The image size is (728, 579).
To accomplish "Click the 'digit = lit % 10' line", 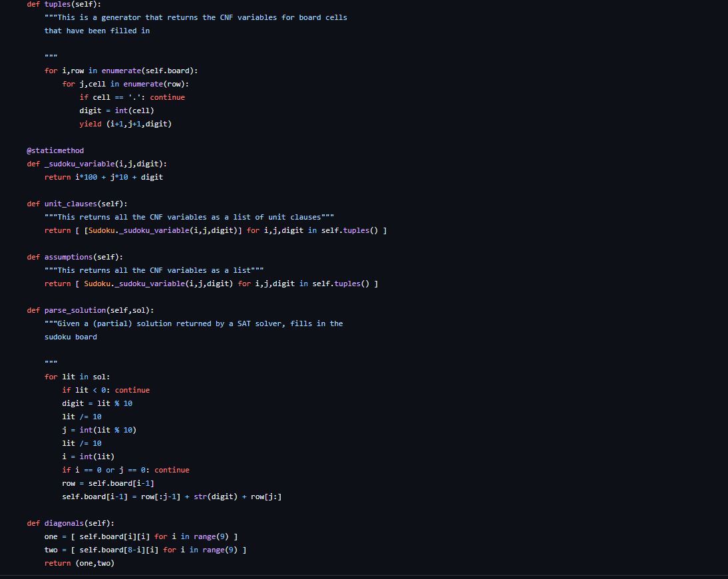I will (x=97, y=403).
